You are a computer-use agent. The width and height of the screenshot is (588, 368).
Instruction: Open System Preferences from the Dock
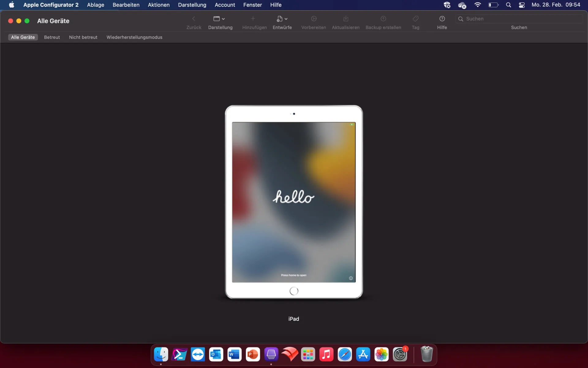400,354
